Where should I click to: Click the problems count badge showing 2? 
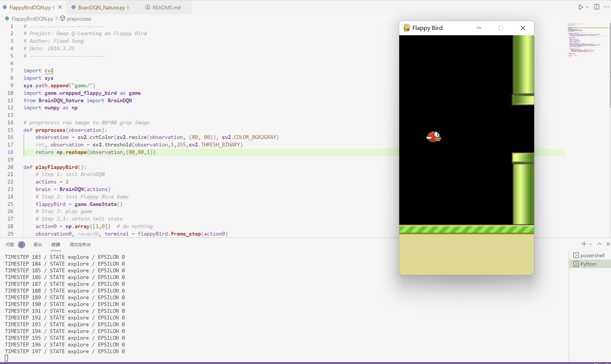tap(21, 245)
